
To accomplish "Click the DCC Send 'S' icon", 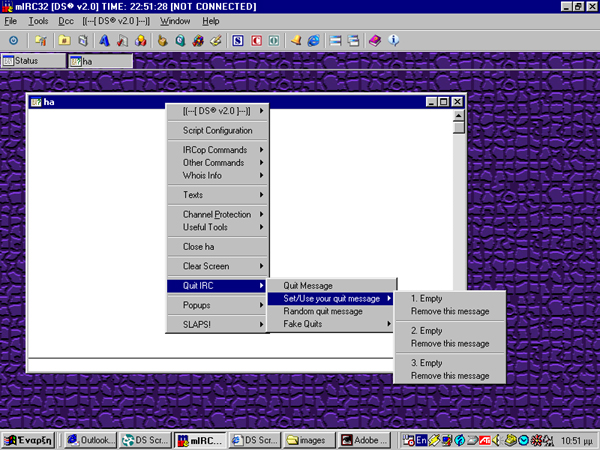I will 238,40.
